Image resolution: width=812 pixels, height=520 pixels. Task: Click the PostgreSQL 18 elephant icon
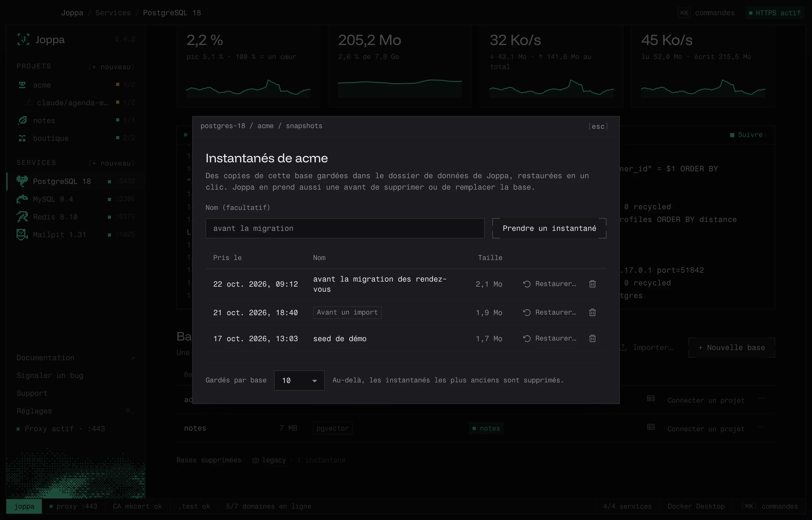[22, 181]
